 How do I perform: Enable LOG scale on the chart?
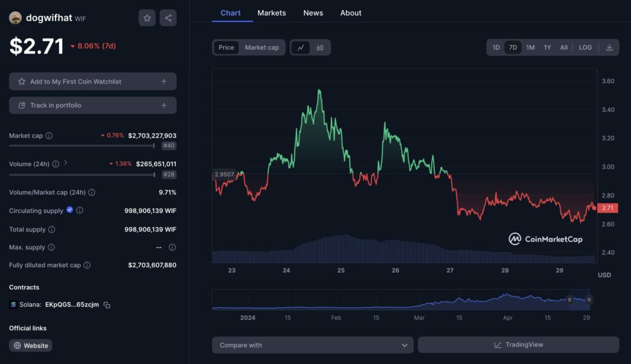click(x=585, y=47)
